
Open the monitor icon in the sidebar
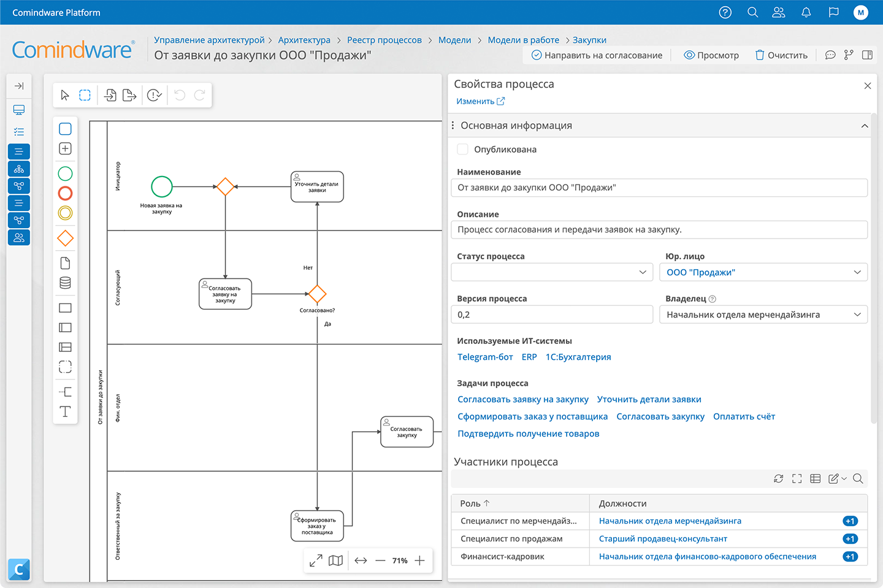(19, 110)
